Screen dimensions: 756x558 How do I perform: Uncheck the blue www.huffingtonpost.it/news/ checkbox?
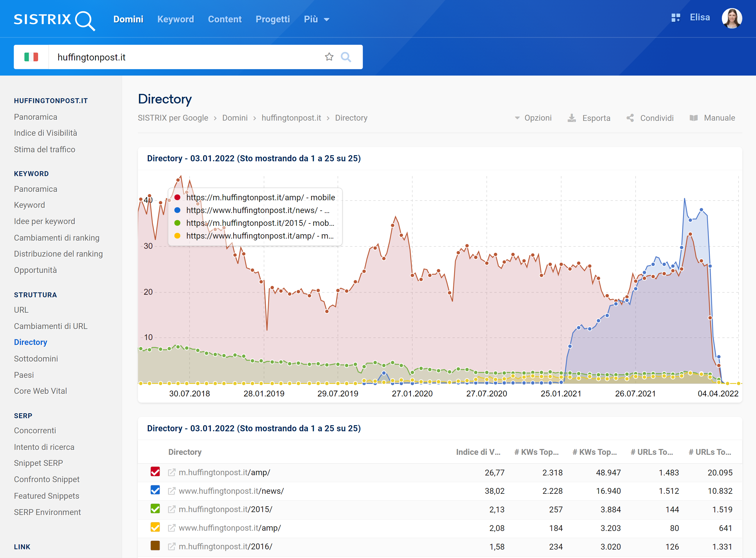click(x=155, y=490)
